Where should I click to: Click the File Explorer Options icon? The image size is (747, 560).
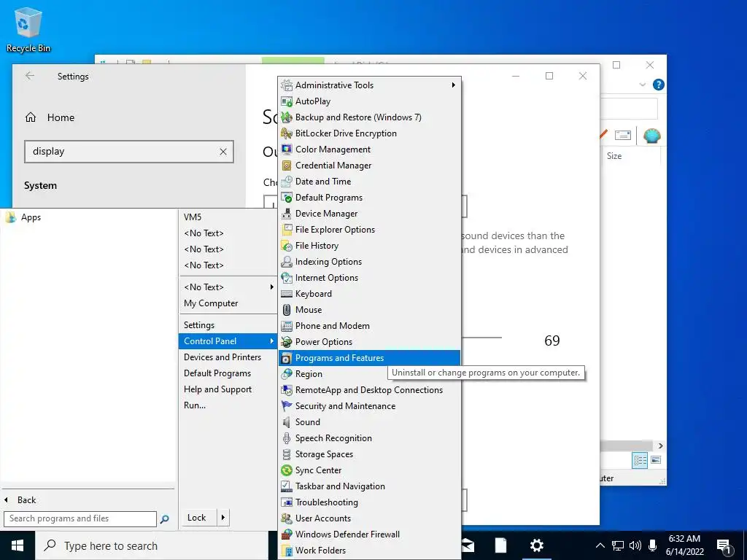coord(286,230)
